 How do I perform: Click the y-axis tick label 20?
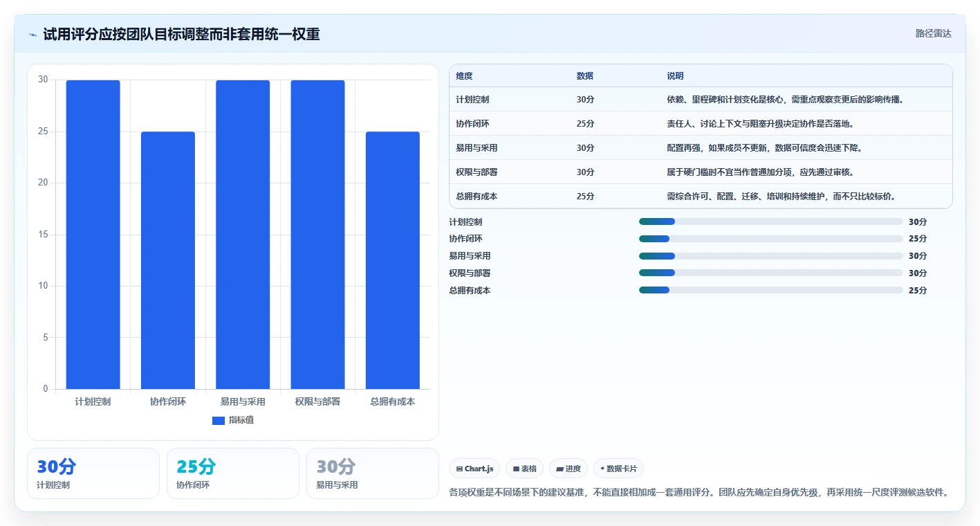coord(43,183)
